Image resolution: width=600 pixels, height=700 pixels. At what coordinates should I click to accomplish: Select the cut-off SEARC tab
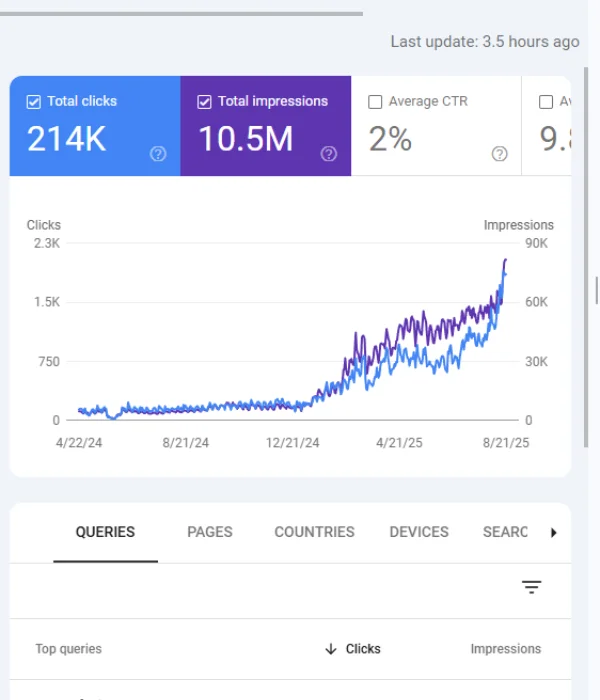(x=505, y=532)
